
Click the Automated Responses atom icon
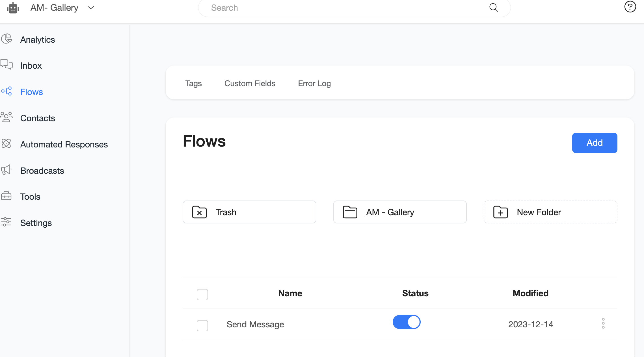tap(6, 143)
